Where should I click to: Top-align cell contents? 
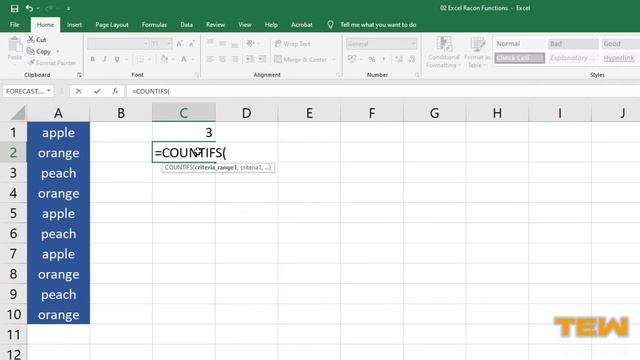coord(210,43)
